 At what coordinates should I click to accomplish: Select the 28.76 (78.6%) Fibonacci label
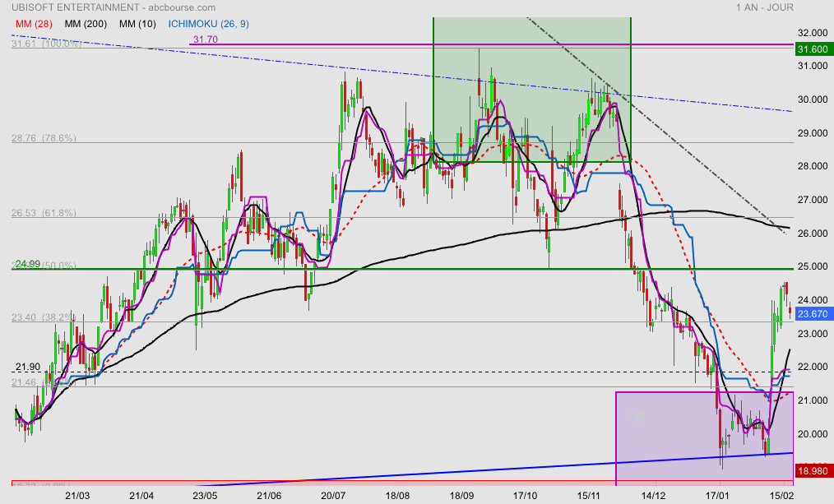(x=44, y=138)
